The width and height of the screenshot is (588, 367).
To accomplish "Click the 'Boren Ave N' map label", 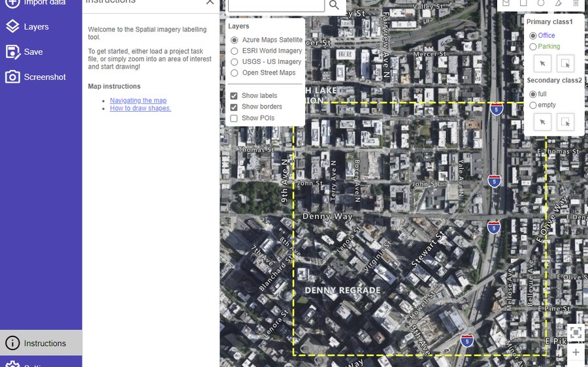I will click(357, 180).
